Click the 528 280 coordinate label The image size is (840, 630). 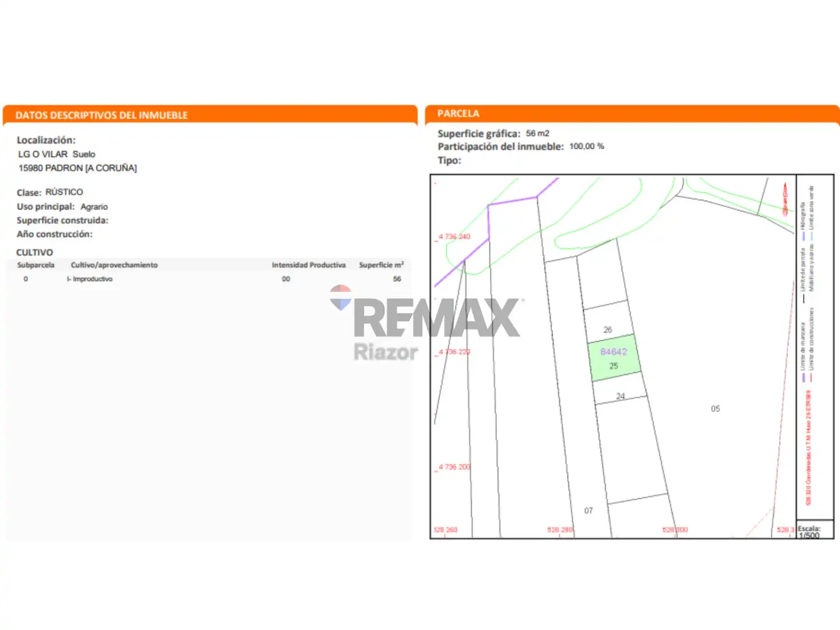[560, 530]
